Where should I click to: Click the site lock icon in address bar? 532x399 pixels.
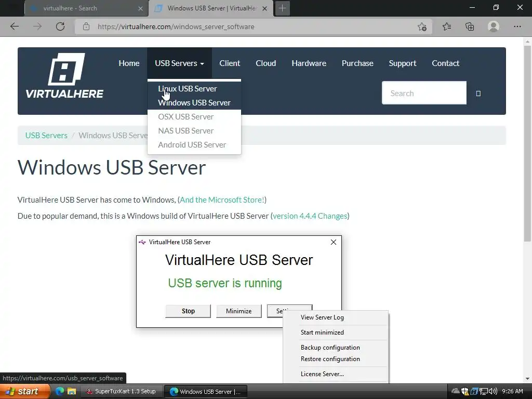[86, 26]
